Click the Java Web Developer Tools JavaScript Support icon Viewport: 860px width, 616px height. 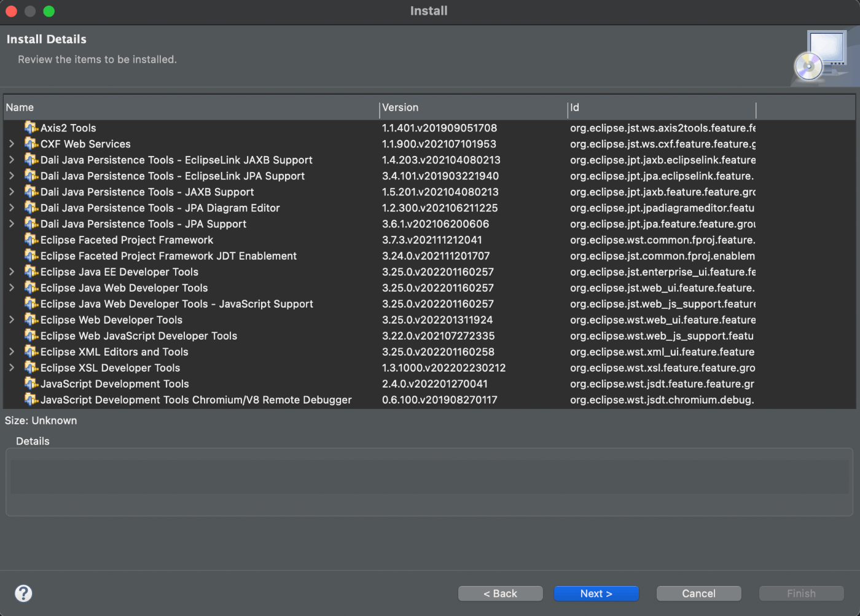click(31, 303)
